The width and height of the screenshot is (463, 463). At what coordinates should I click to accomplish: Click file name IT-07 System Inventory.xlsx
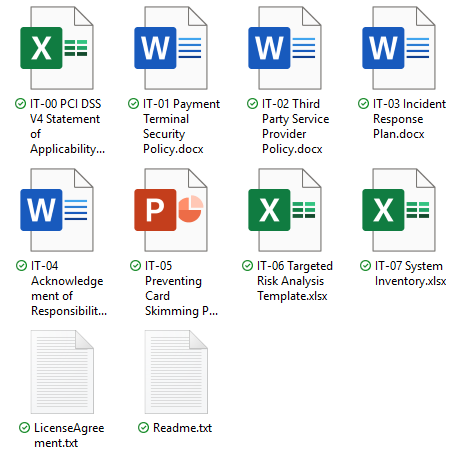(x=411, y=273)
